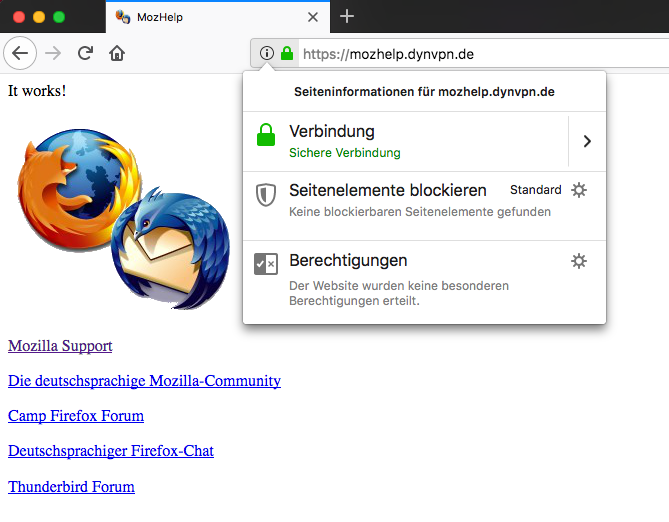The image size is (669, 522).
Task: Open 'Die deutschsprachige Mozilla-Community' link
Action: [x=144, y=381]
